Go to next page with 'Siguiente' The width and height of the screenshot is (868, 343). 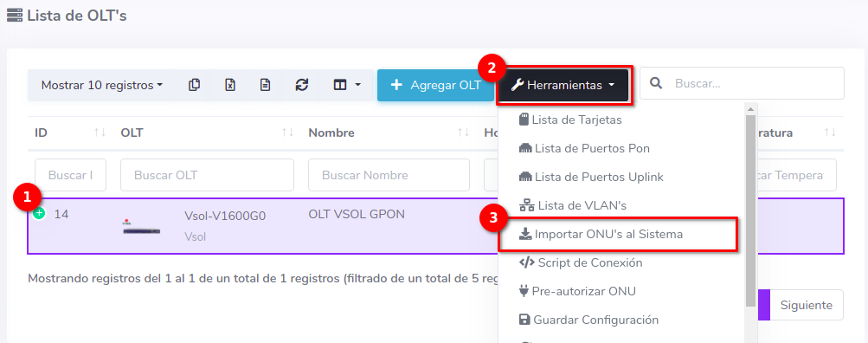tap(806, 305)
